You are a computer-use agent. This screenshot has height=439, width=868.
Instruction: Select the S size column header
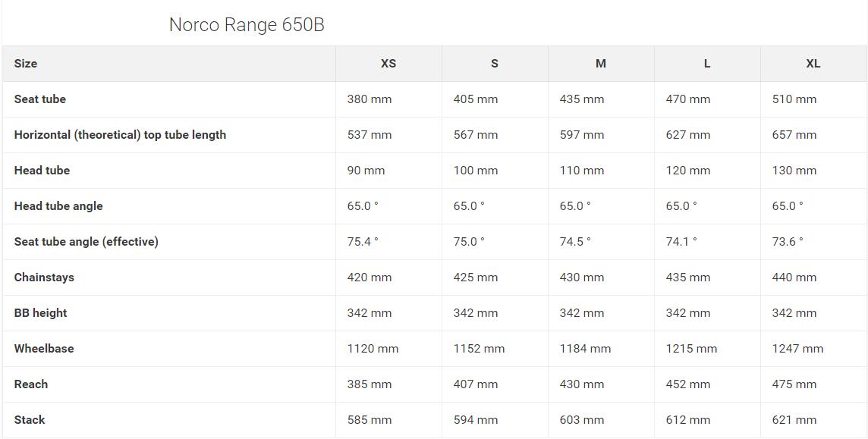point(495,64)
